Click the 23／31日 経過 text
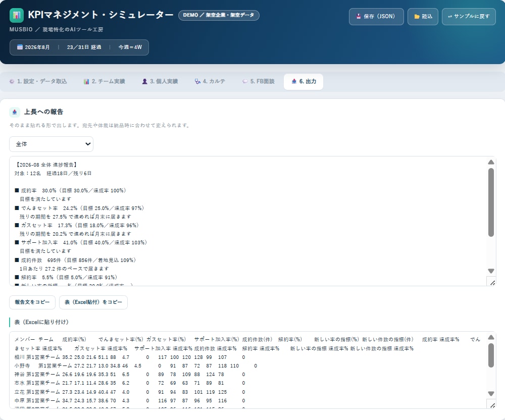Screen dimensions: 505x420 (84, 47)
